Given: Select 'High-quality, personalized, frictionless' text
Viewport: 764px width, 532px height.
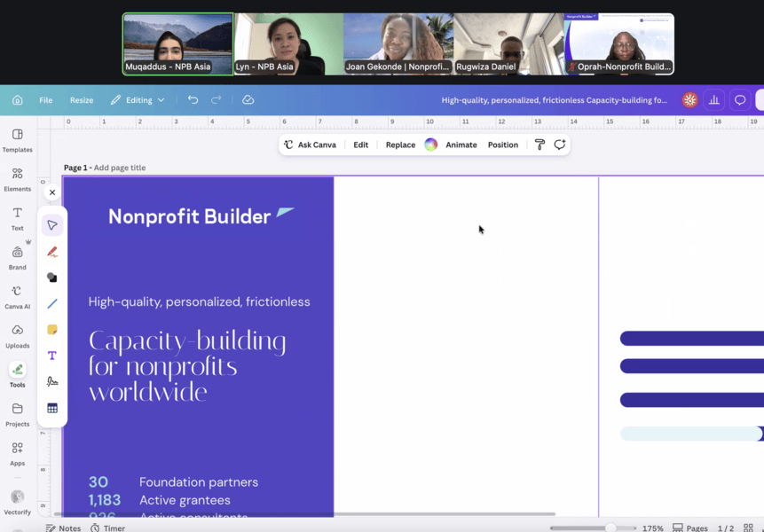Looking at the screenshot, I should pyautogui.click(x=200, y=301).
